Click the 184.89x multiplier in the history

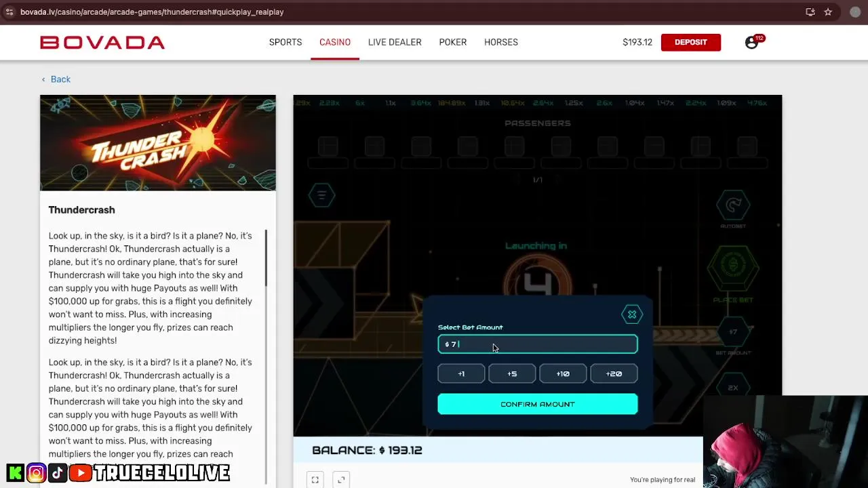(x=452, y=103)
